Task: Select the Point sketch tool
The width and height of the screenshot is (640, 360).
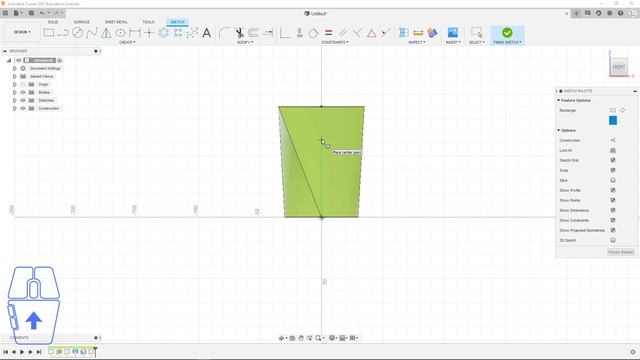Action: 149,33
